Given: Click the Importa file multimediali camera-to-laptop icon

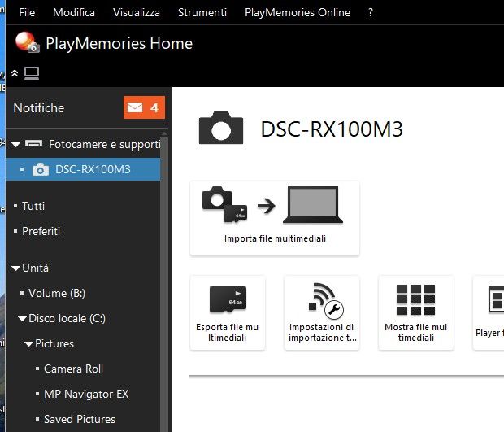Looking at the screenshot, I should pyautogui.click(x=274, y=207).
